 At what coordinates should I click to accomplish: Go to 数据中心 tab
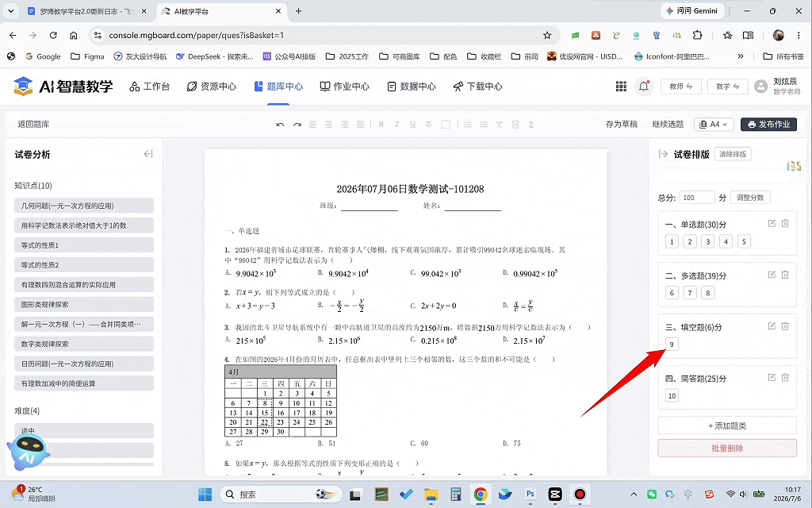point(412,87)
